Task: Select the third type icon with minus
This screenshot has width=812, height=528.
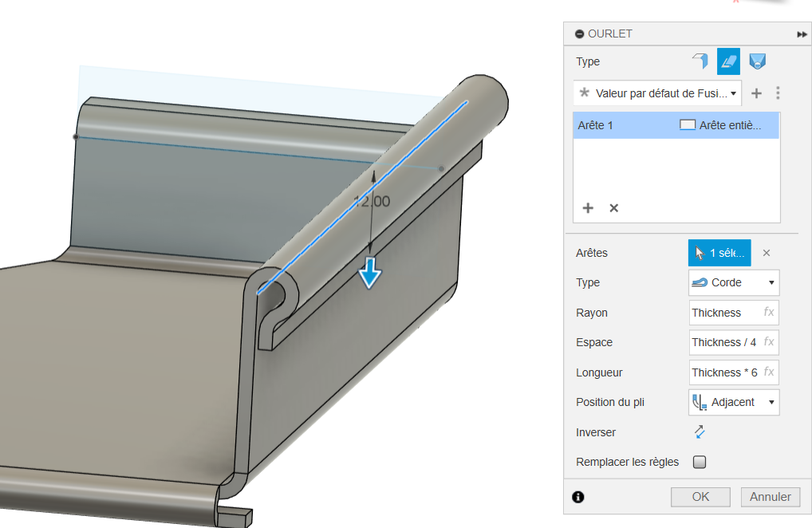Action: [757, 61]
